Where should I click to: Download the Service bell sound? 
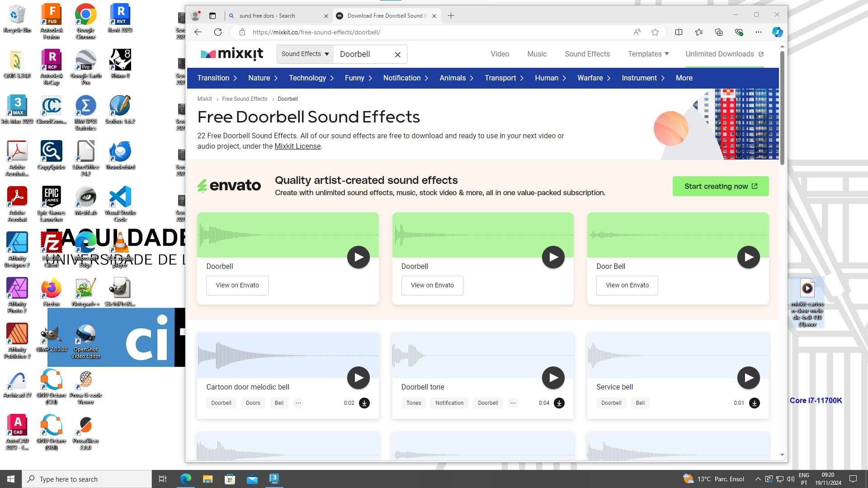tap(755, 403)
